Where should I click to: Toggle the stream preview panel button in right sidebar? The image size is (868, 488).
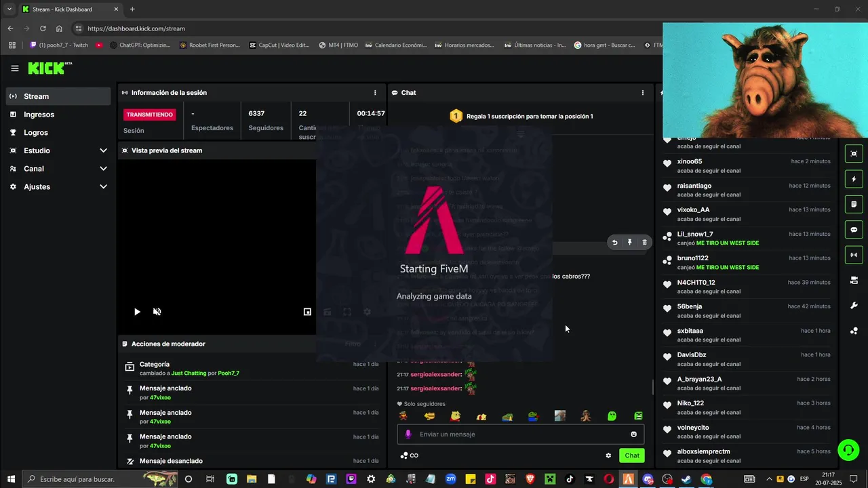click(854, 154)
